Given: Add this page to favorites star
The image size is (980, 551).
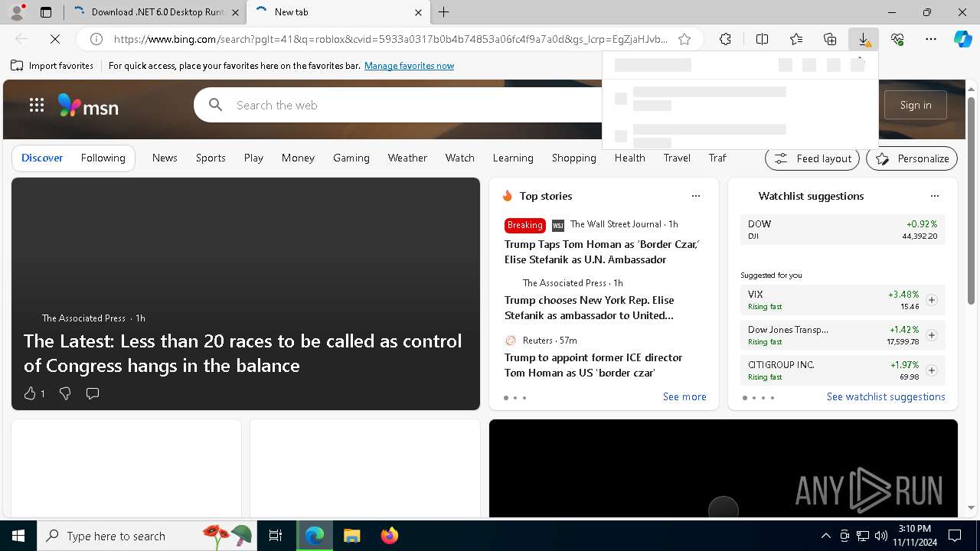Looking at the screenshot, I should [684, 39].
